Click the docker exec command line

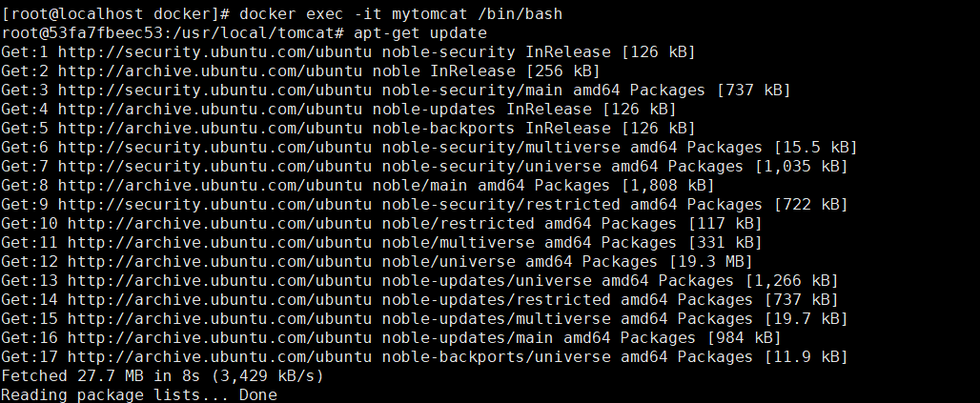point(282,13)
